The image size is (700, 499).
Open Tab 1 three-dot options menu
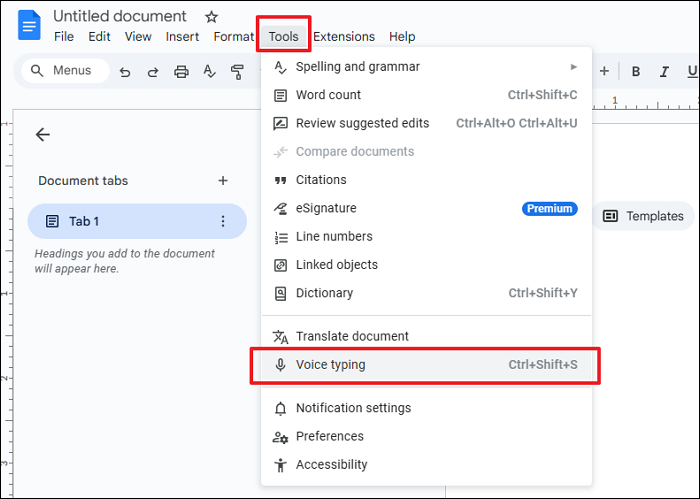(x=223, y=221)
